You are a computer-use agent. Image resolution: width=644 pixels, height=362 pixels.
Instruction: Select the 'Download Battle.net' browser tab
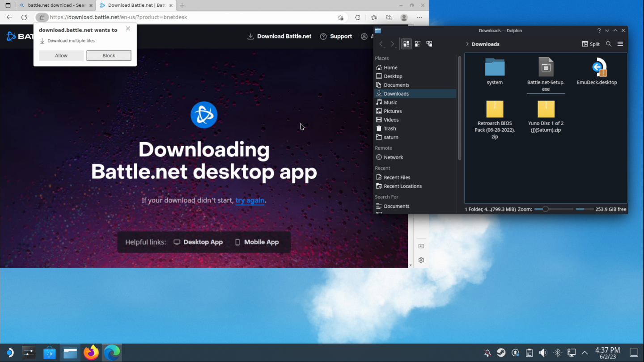pos(136,5)
